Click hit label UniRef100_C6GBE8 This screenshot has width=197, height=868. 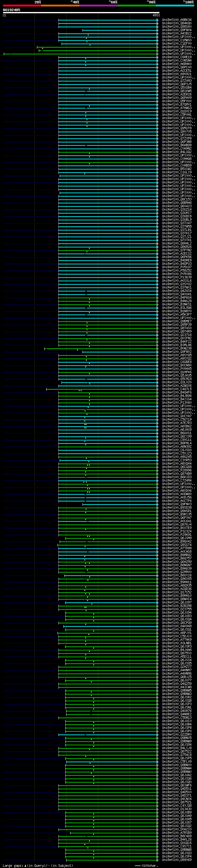[177, 362]
